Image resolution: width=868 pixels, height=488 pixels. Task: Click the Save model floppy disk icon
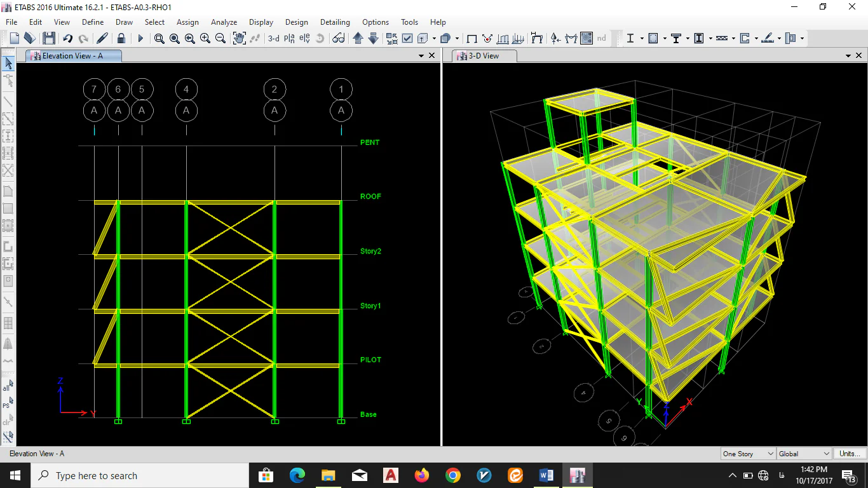pyautogui.click(x=49, y=38)
